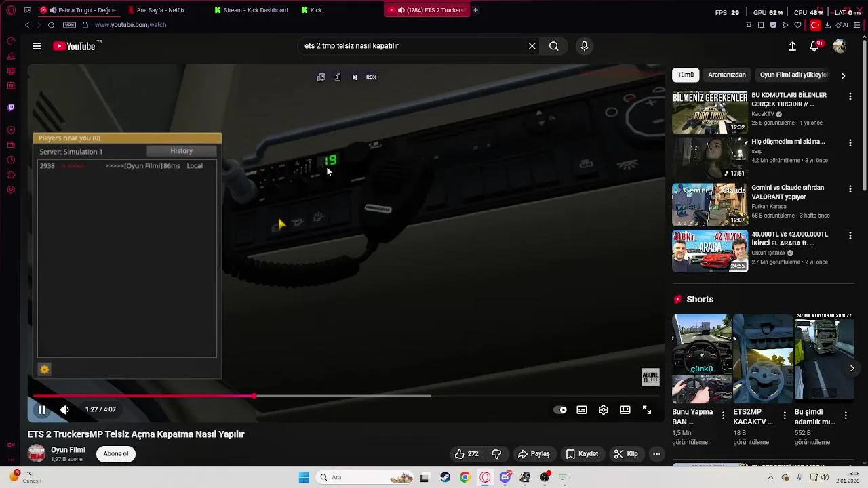Image resolution: width=868 pixels, height=488 pixels.
Task: Open the 40.000TL vs 42.000.000TL video title
Action: pos(789,239)
